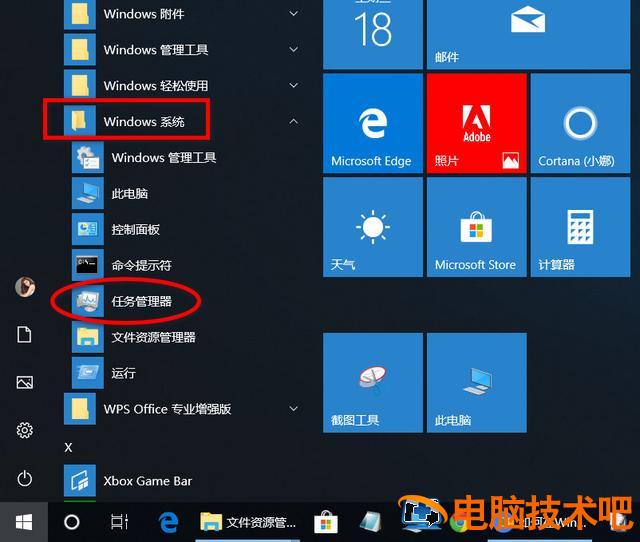
Task: Collapse the Windows 系统 chevron
Action: (293, 121)
